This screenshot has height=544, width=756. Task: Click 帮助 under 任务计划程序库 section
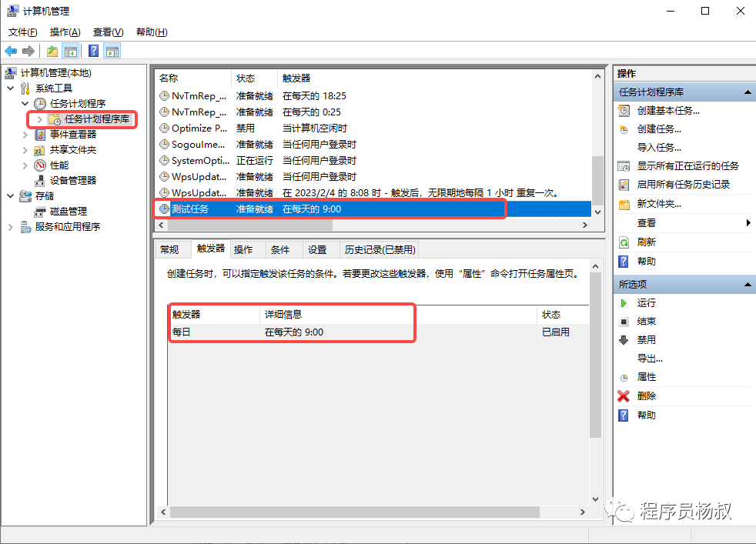pyautogui.click(x=647, y=261)
